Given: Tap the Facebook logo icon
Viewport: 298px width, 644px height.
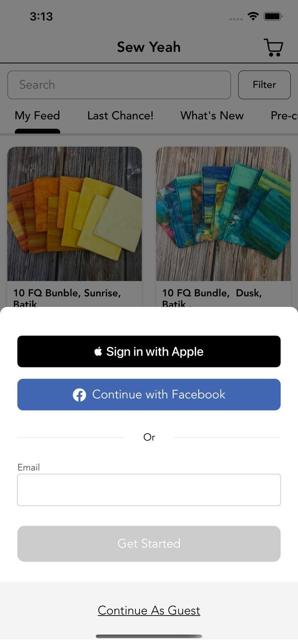Looking at the screenshot, I should pyautogui.click(x=79, y=395).
